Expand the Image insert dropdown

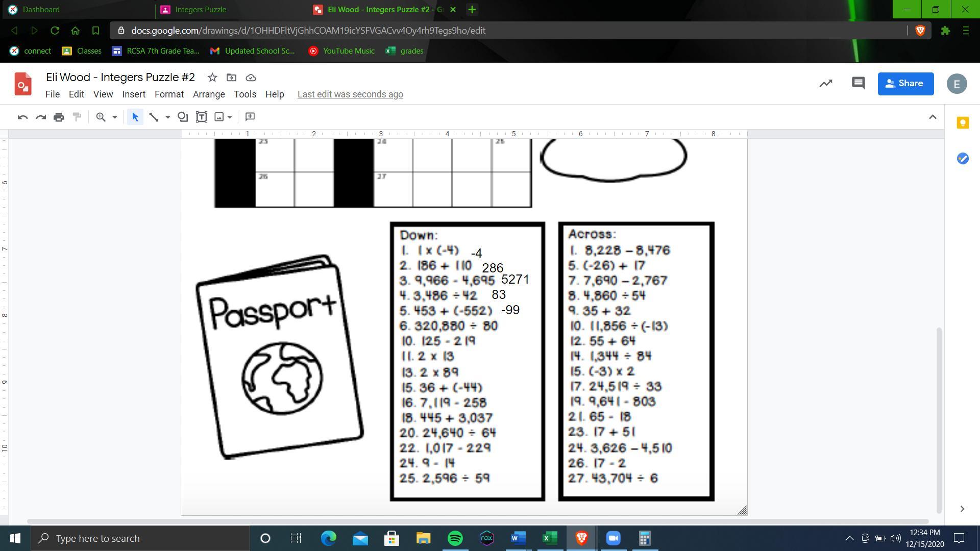(230, 117)
